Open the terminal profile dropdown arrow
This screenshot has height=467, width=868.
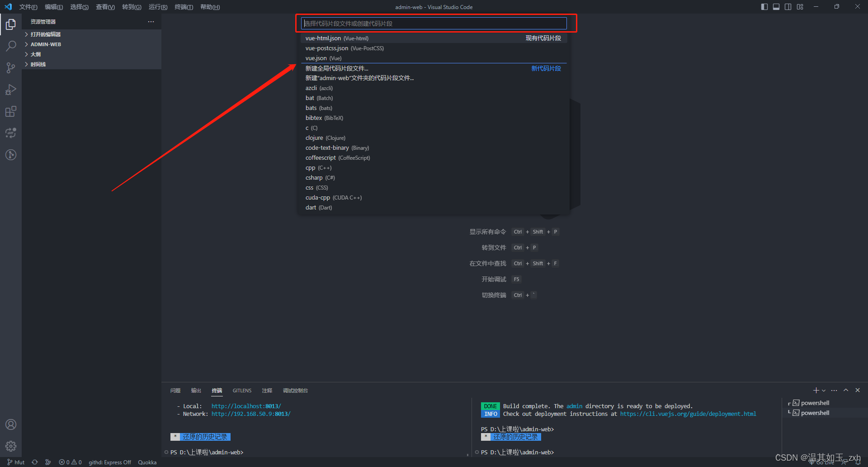[823, 390]
